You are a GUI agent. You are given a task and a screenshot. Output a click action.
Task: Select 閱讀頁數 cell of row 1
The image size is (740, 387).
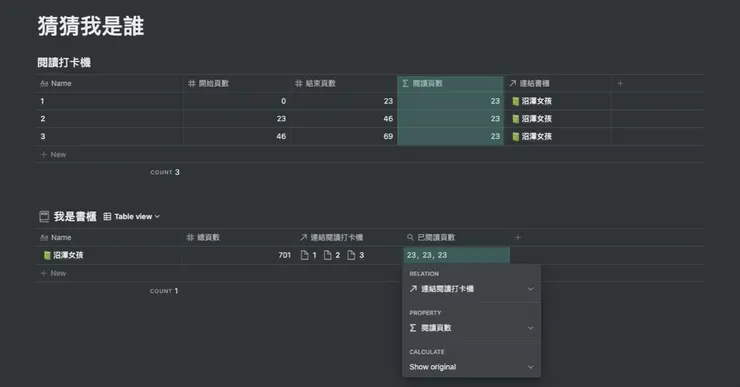(451, 101)
